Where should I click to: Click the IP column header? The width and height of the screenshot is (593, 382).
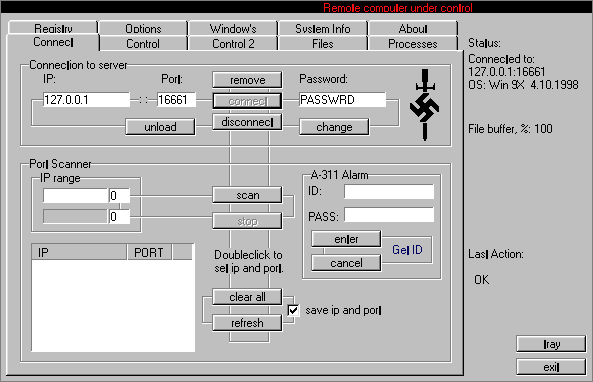click(x=79, y=252)
